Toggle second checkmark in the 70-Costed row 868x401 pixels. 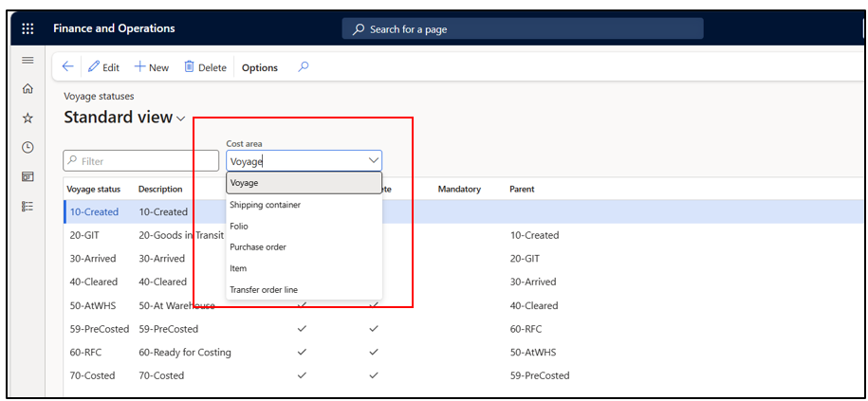[374, 375]
